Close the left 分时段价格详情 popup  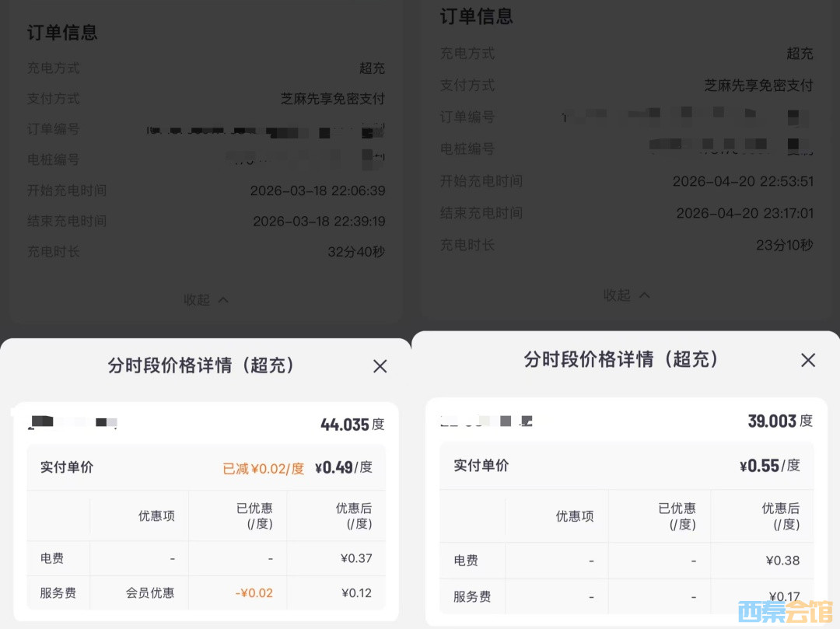pos(380,366)
